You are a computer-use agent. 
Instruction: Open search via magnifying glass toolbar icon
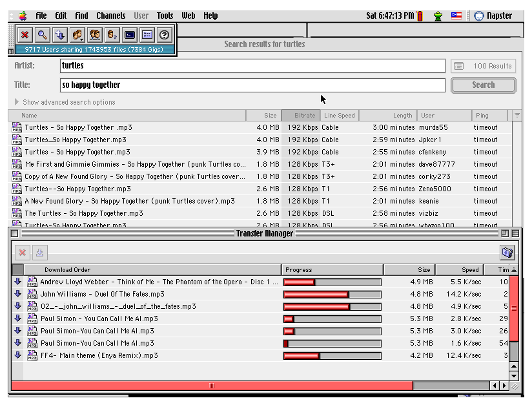click(x=43, y=35)
